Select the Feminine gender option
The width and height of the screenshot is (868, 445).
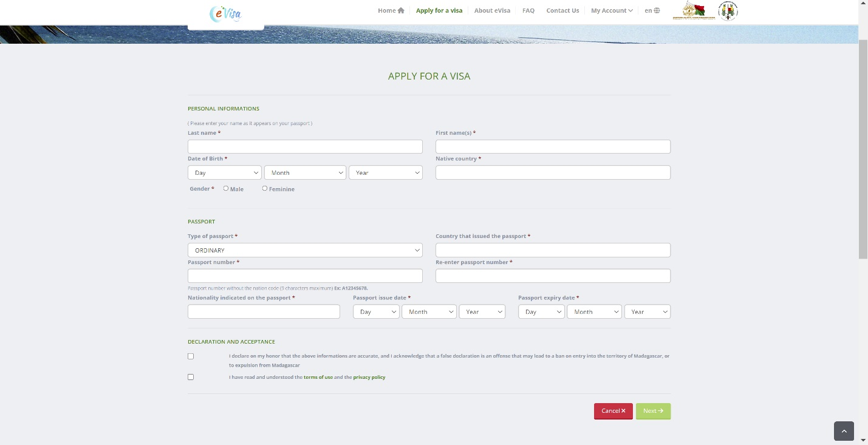[x=265, y=188]
